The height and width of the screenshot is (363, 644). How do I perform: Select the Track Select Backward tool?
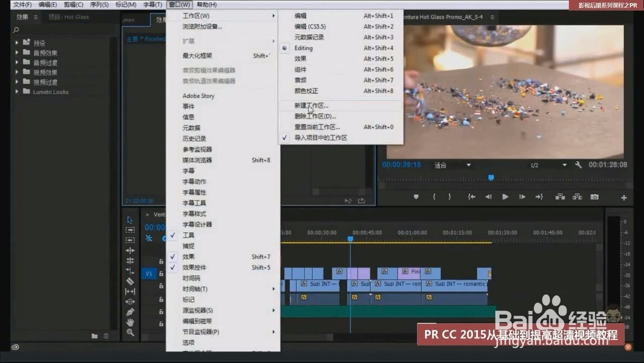point(130,240)
